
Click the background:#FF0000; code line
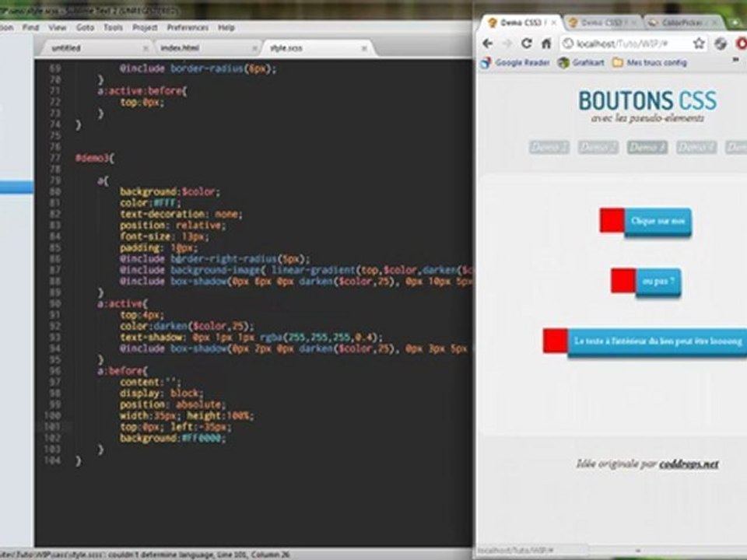coord(173,438)
